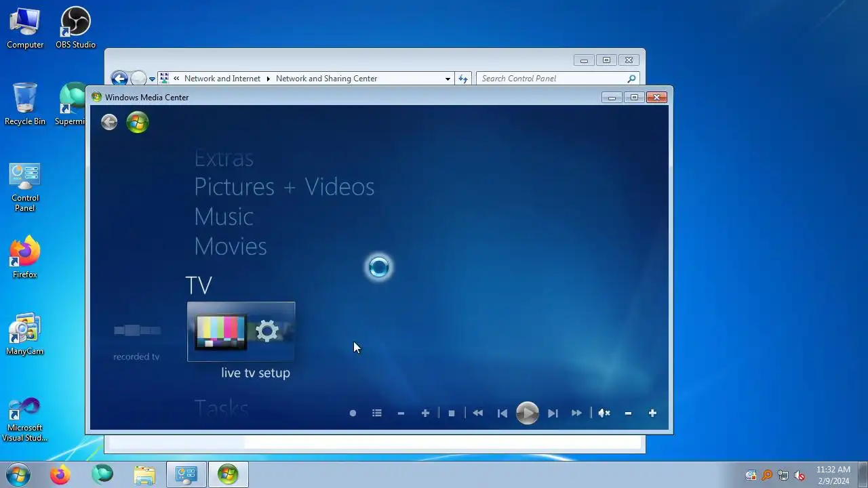Toggle the Mute speaker button
The image size is (868, 488).
pyautogui.click(x=604, y=413)
